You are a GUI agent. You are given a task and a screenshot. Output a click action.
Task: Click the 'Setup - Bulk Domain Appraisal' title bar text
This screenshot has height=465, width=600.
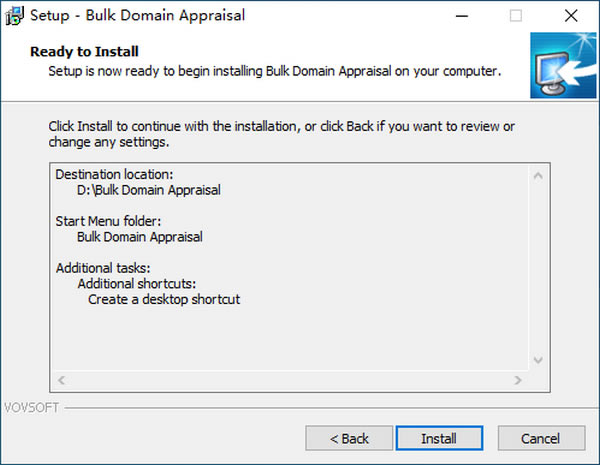pos(137,16)
